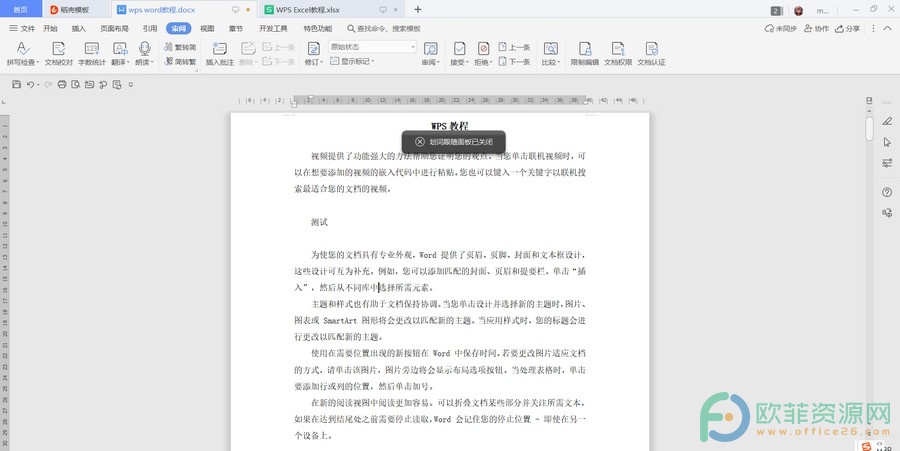Switch to 特色功能 ribbon tab
The image size is (900, 451).
(x=318, y=28)
